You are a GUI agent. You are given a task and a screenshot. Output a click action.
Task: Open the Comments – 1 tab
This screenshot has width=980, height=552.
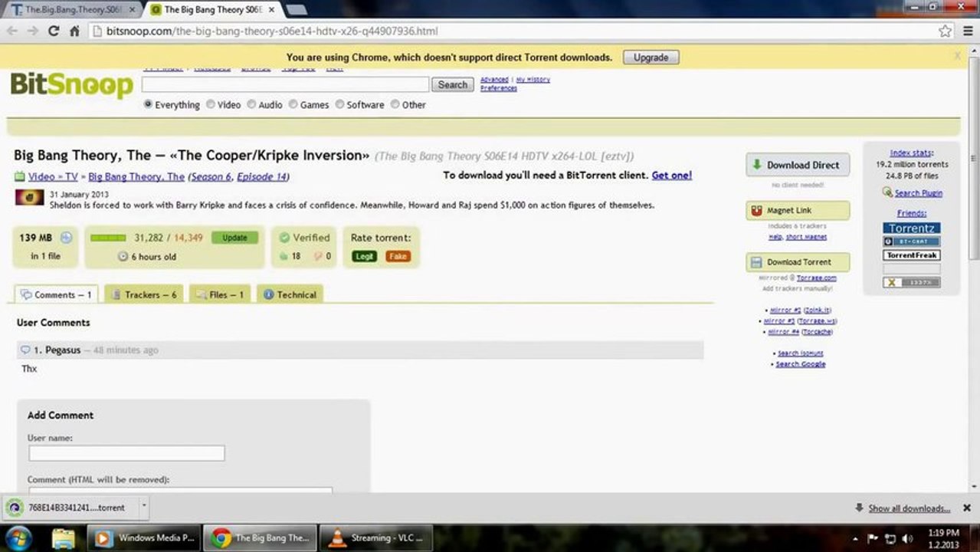click(x=57, y=294)
